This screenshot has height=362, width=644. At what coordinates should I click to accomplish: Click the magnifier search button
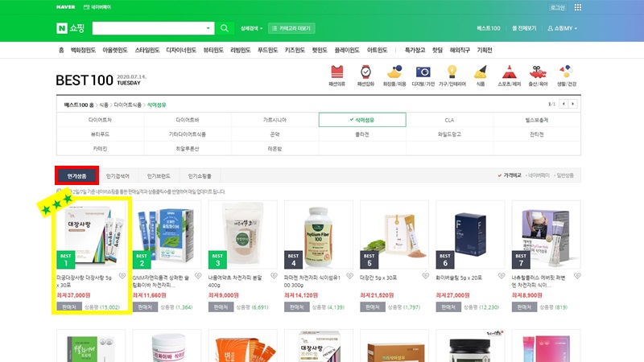tap(225, 28)
